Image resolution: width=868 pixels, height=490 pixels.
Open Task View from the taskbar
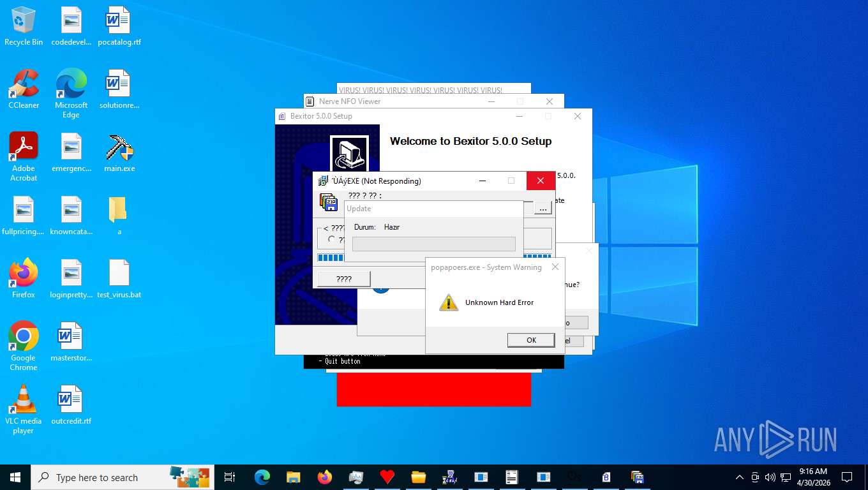click(x=230, y=477)
